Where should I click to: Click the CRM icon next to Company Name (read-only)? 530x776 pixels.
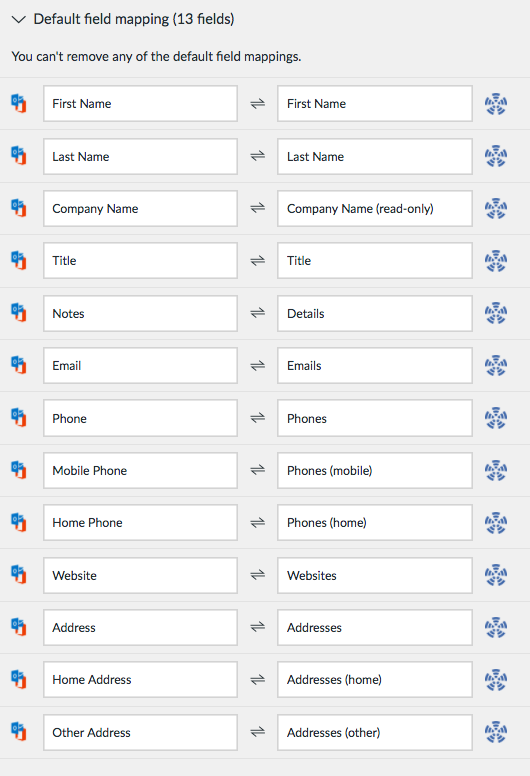pyautogui.click(x=495, y=208)
